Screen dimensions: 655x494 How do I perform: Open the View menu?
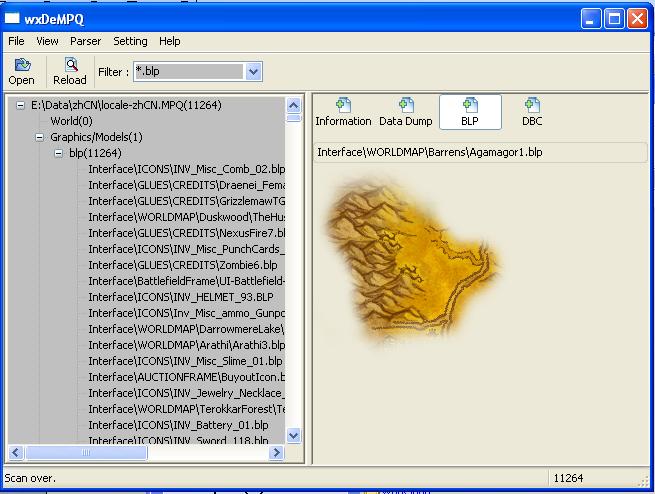click(47, 41)
